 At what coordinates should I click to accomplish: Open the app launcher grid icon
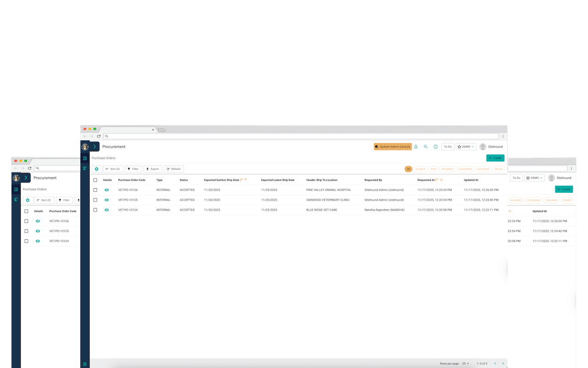click(85, 363)
